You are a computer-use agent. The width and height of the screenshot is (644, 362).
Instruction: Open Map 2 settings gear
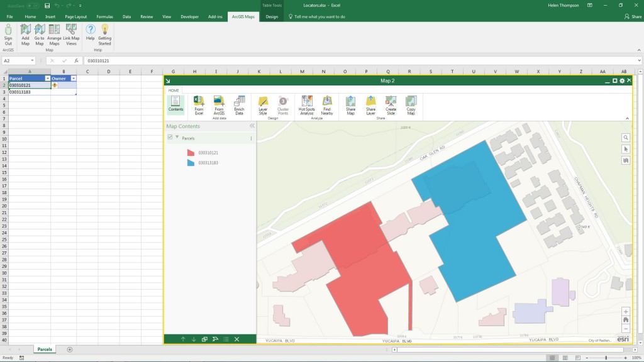click(622, 81)
